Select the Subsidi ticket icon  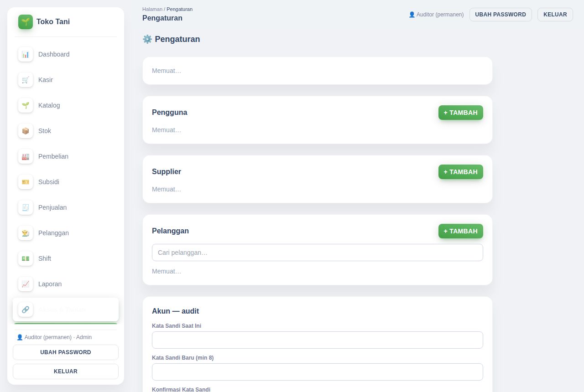click(26, 182)
